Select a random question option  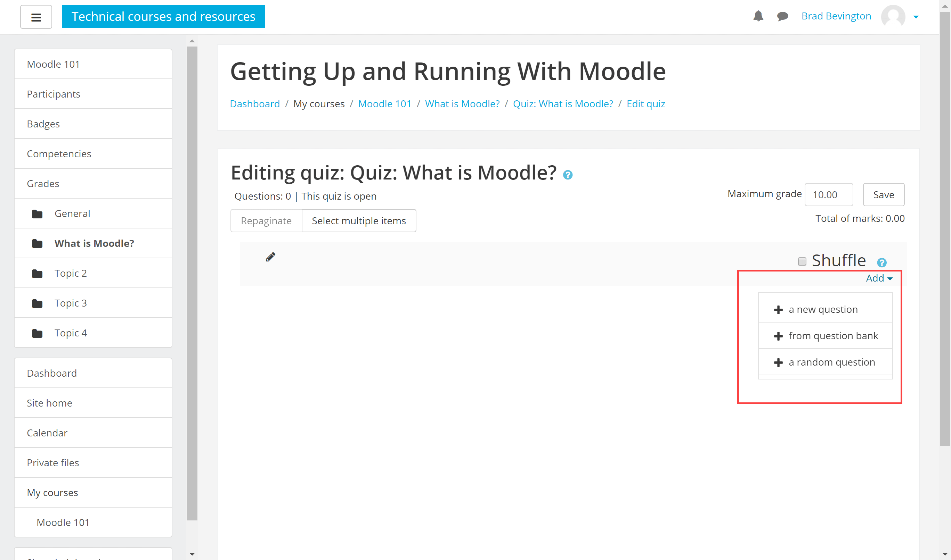(825, 362)
